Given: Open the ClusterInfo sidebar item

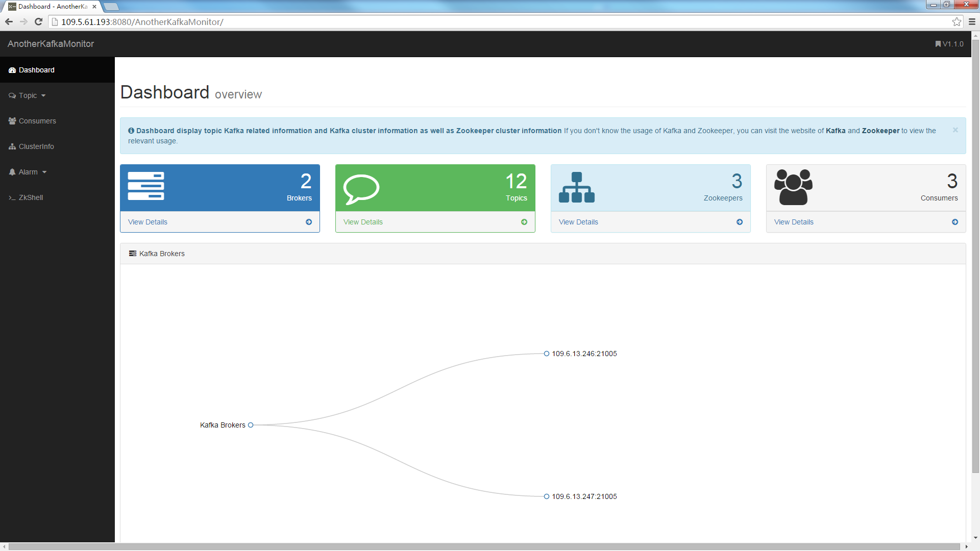Looking at the screenshot, I should pyautogui.click(x=36, y=146).
